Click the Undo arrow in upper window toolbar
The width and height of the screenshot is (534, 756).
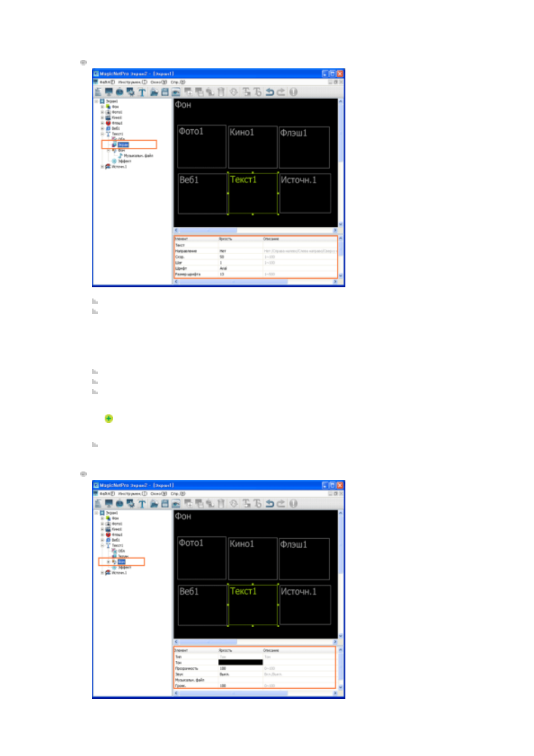coord(270,92)
